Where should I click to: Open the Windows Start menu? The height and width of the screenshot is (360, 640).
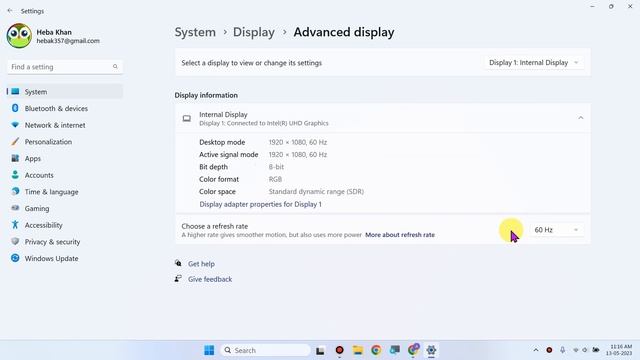[x=209, y=350]
